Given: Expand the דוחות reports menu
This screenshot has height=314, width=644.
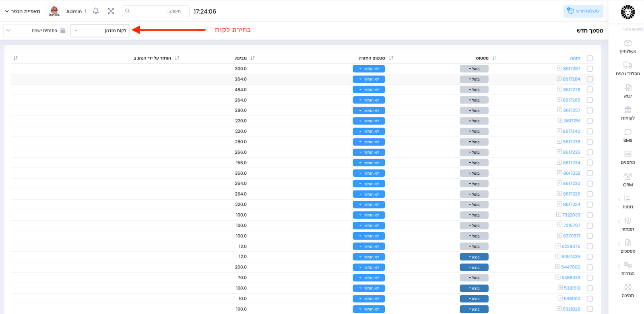Looking at the screenshot, I should pos(627,202).
